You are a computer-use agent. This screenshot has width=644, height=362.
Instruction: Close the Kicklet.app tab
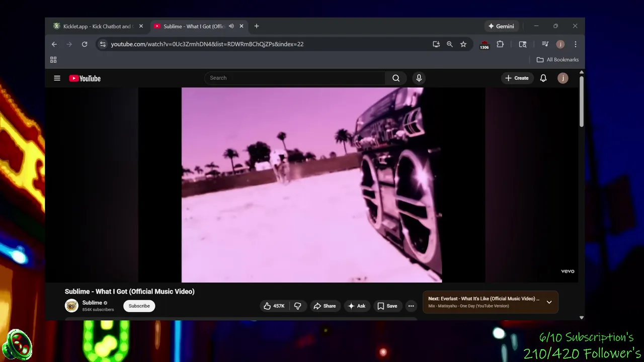[141, 26]
